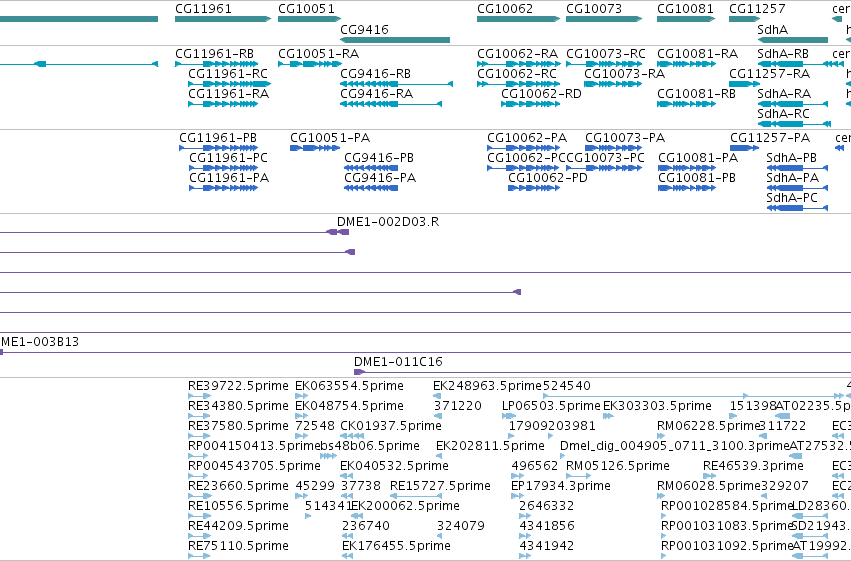Click protein SdhA-PA label
851x561 pixels.
[792, 178]
